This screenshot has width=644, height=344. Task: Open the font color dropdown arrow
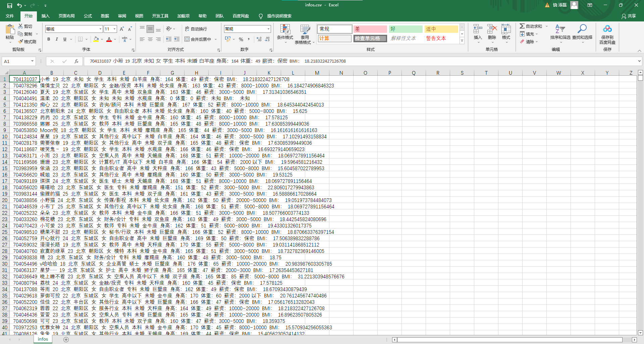point(115,39)
